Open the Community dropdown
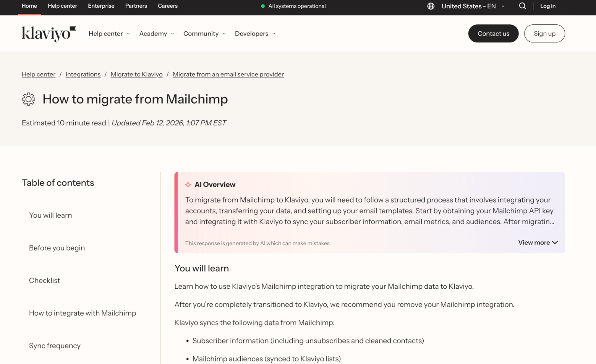 click(x=204, y=34)
